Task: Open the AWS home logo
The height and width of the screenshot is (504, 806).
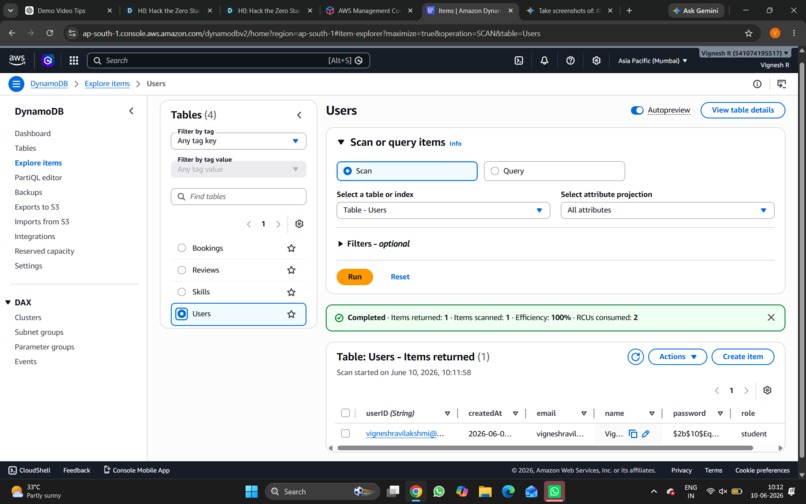Action: point(17,60)
